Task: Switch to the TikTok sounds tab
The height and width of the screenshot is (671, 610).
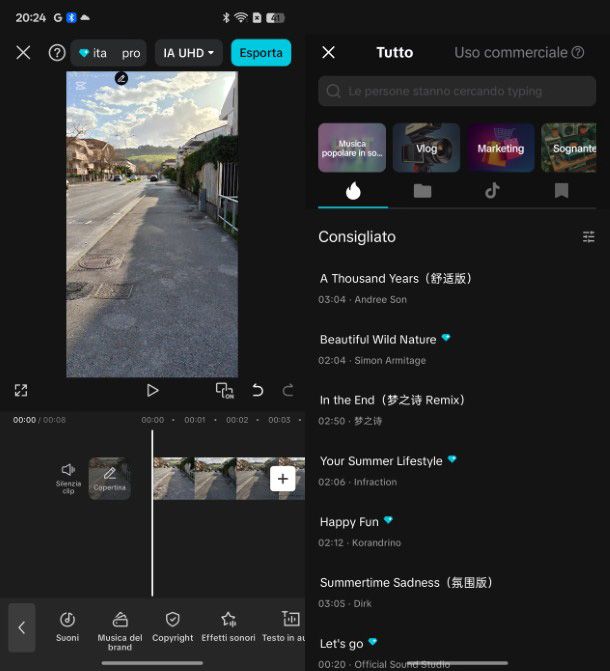Action: [492, 190]
